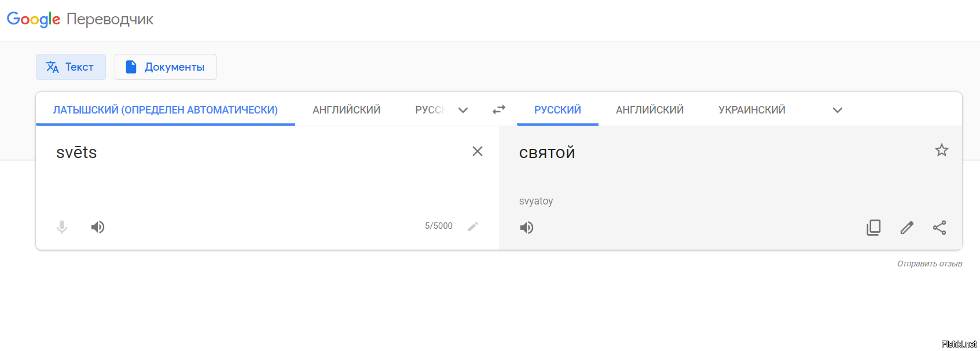Open the Google Переводчик logo

click(80, 19)
